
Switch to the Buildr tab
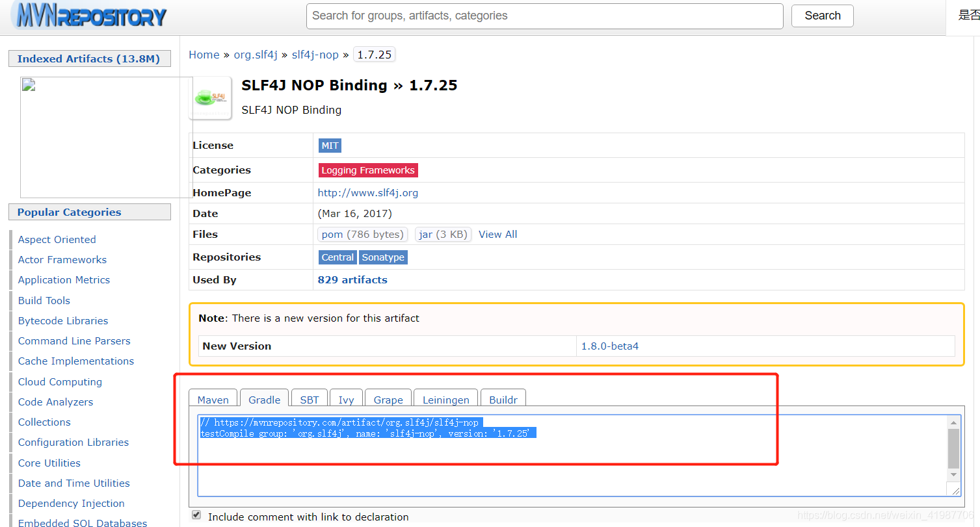(x=503, y=400)
